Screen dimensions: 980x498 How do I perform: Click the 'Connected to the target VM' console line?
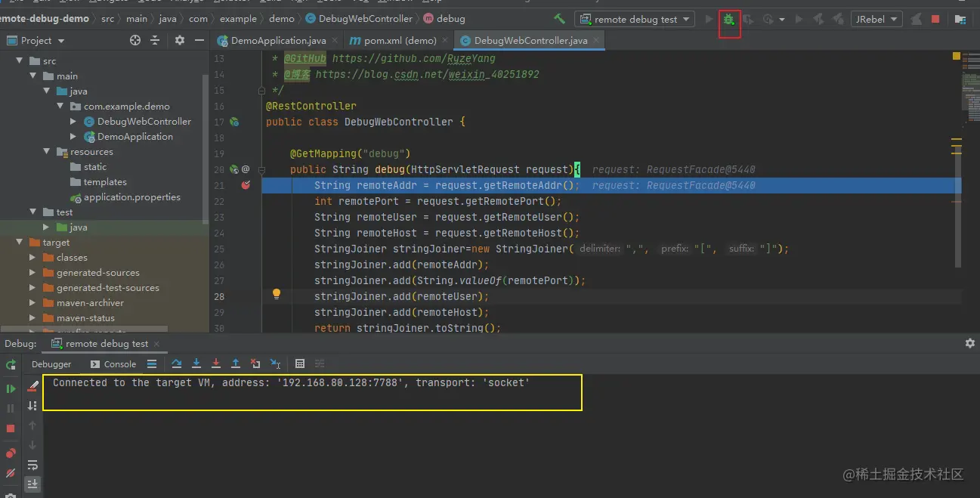(x=291, y=383)
